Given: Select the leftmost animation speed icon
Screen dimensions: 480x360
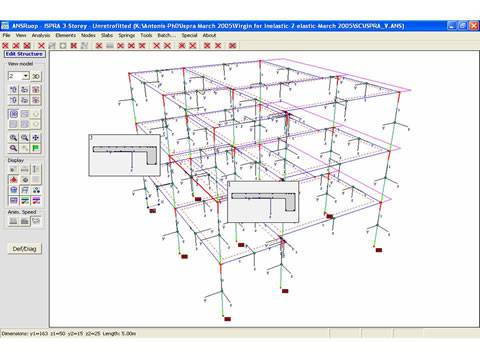Looking at the screenshot, I should 13,221.
